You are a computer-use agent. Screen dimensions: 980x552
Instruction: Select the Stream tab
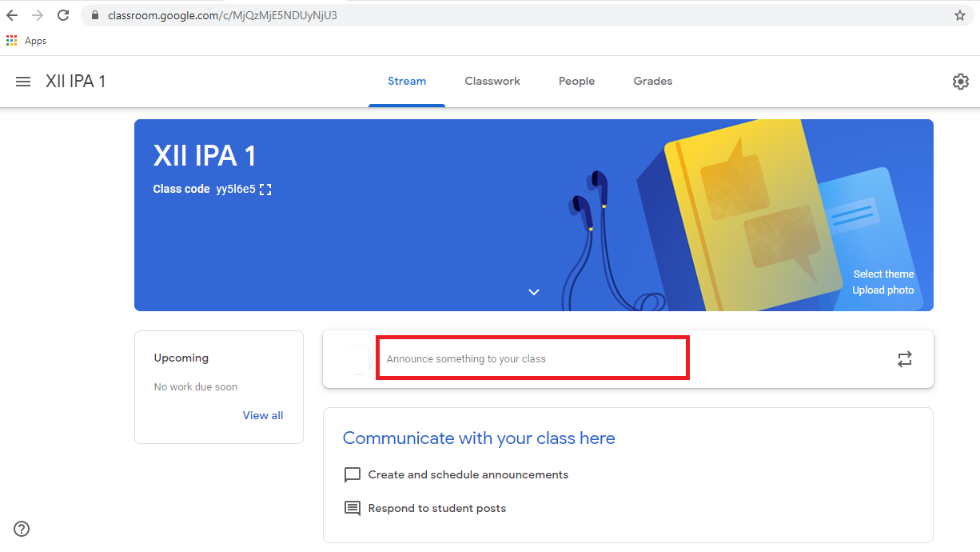coord(407,81)
